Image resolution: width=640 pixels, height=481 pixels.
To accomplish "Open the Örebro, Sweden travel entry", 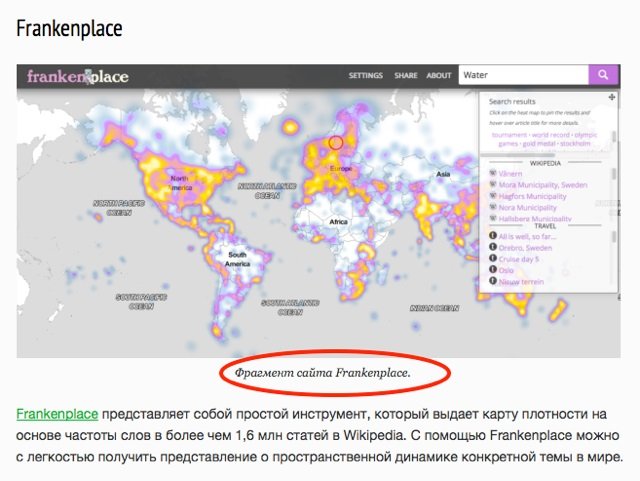I will 525,248.
